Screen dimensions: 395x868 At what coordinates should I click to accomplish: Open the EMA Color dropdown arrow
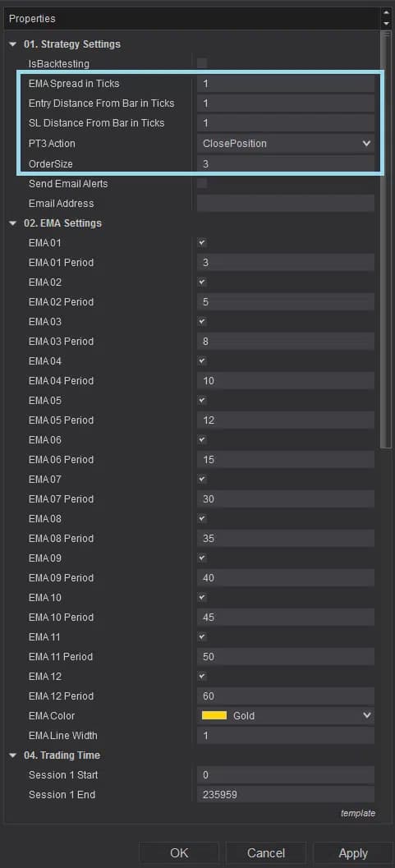366,716
